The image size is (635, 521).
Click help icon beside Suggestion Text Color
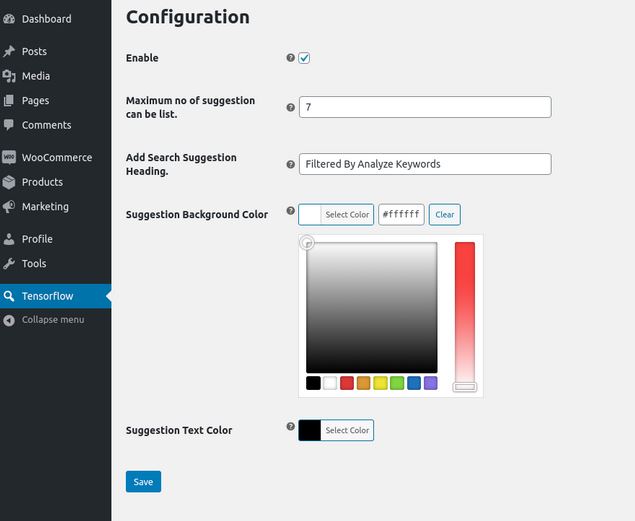tap(290, 426)
